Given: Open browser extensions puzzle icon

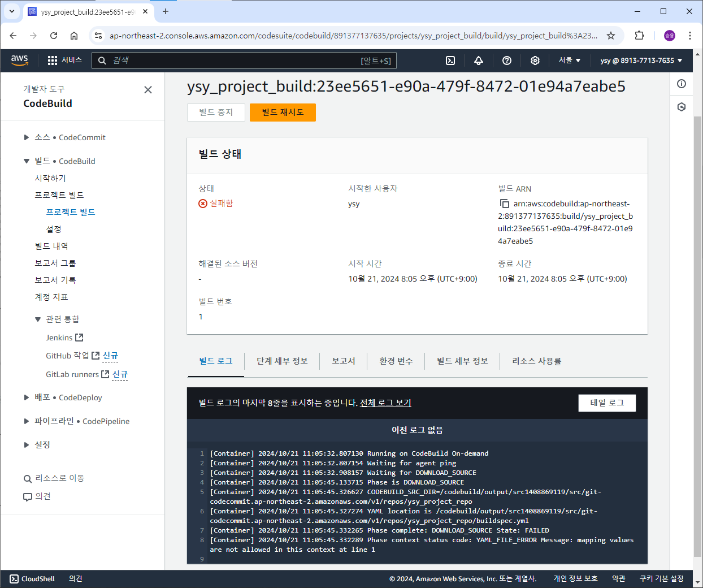Looking at the screenshot, I should pos(639,36).
